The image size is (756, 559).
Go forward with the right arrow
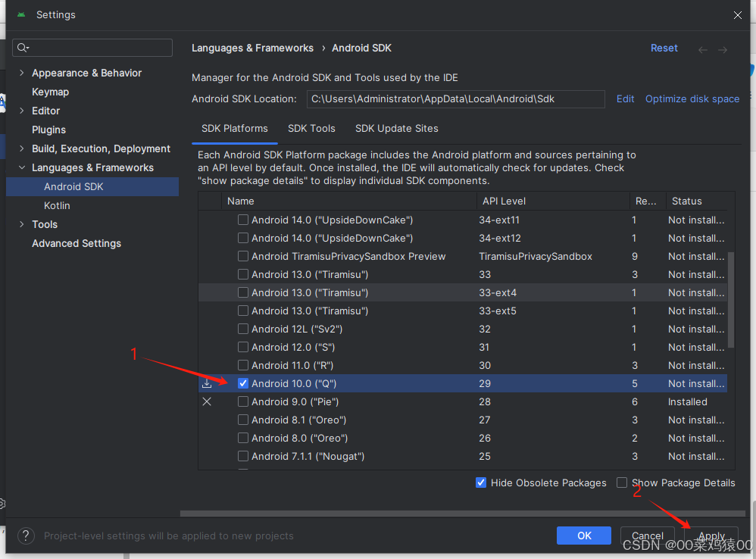click(722, 50)
